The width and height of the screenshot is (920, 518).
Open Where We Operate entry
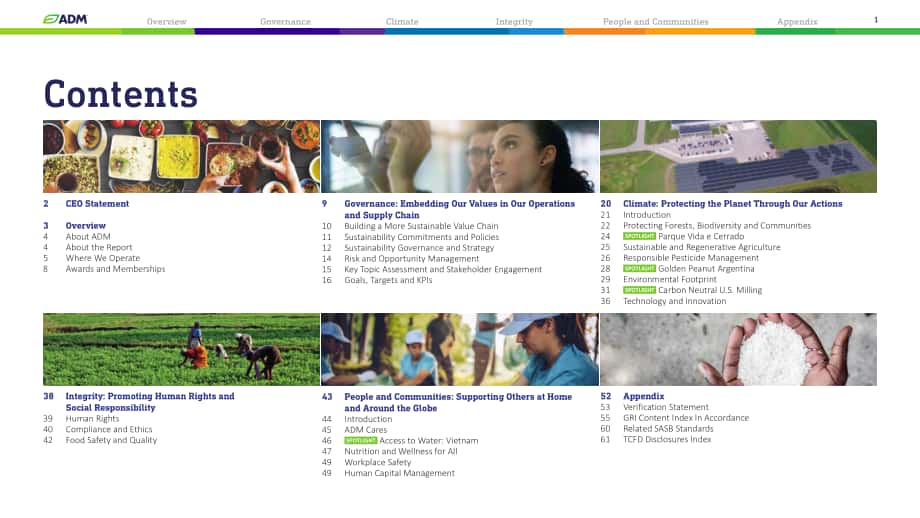pos(103,258)
